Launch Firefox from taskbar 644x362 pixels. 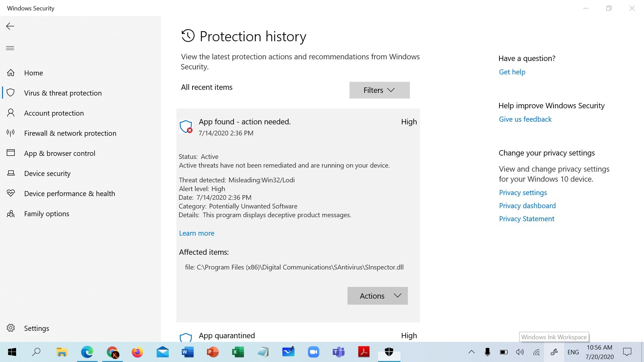coord(138,352)
